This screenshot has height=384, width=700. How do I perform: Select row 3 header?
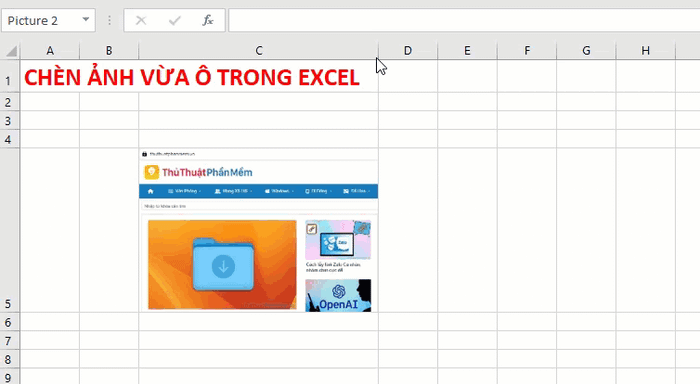click(x=10, y=121)
